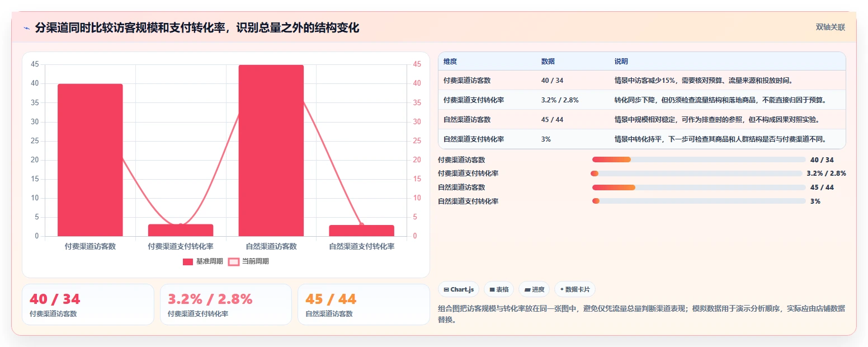The height and width of the screenshot is (347, 868).
Task: Click the 付费渠道访客数 x-axis label
Action: coord(90,246)
